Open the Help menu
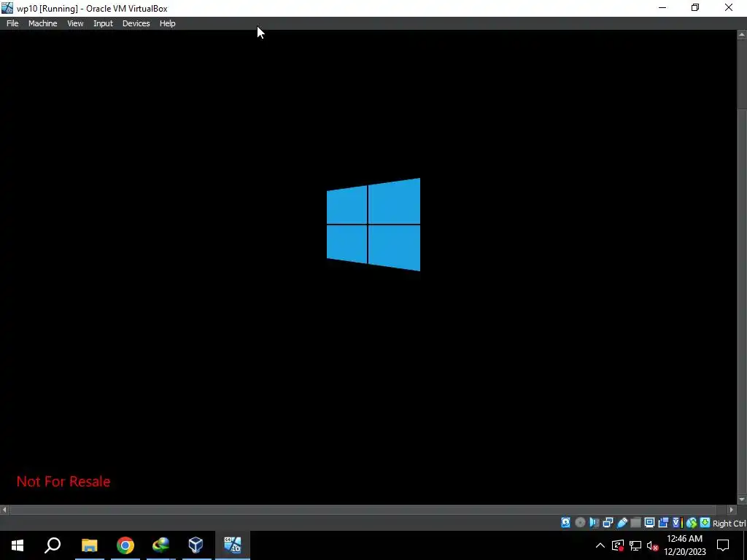 coord(167,23)
